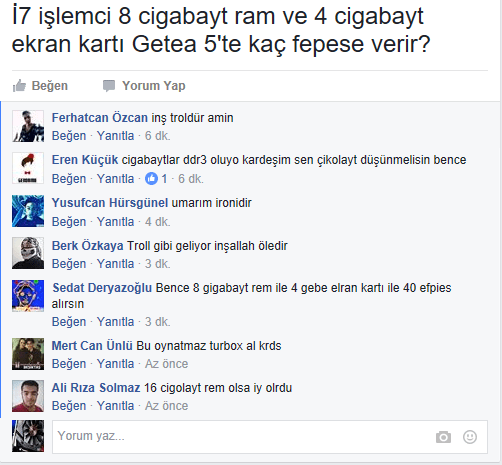Focus the Yorum yaz comment input field

(x=270, y=436)
